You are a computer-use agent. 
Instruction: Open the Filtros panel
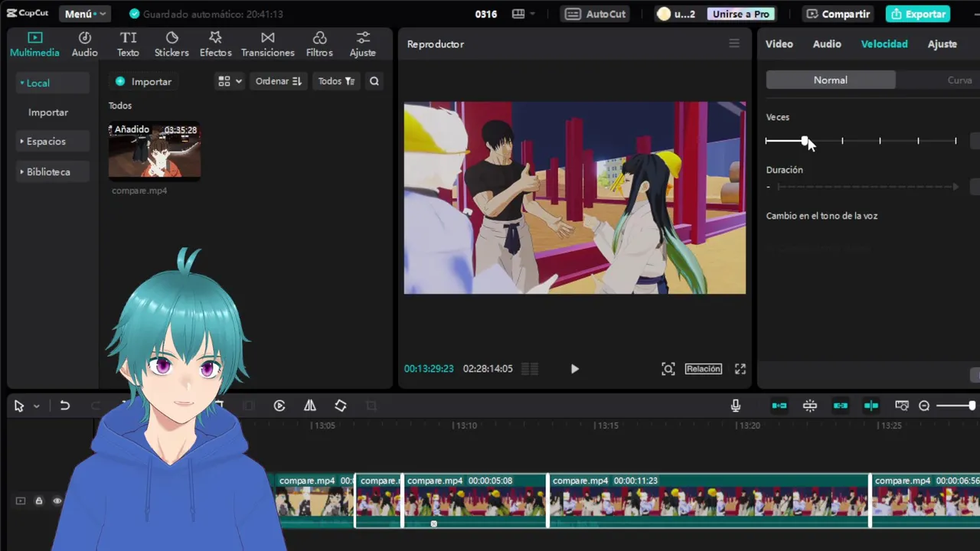[319, 44]
